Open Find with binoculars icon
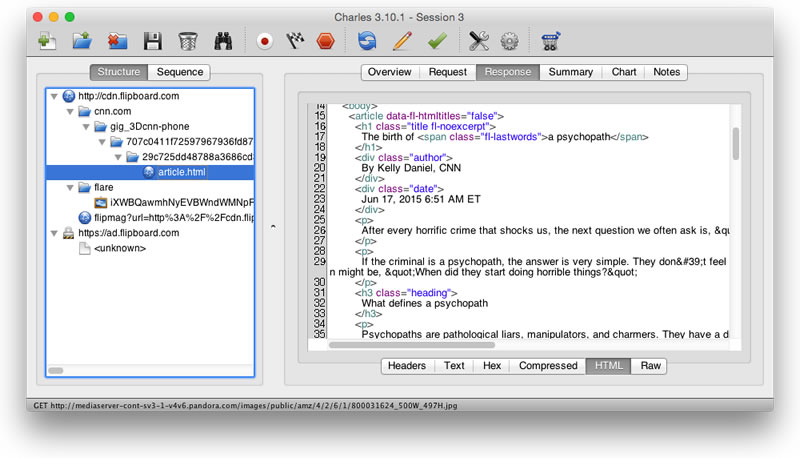This screenshot has height=458, width=800. tap(223, 41)
